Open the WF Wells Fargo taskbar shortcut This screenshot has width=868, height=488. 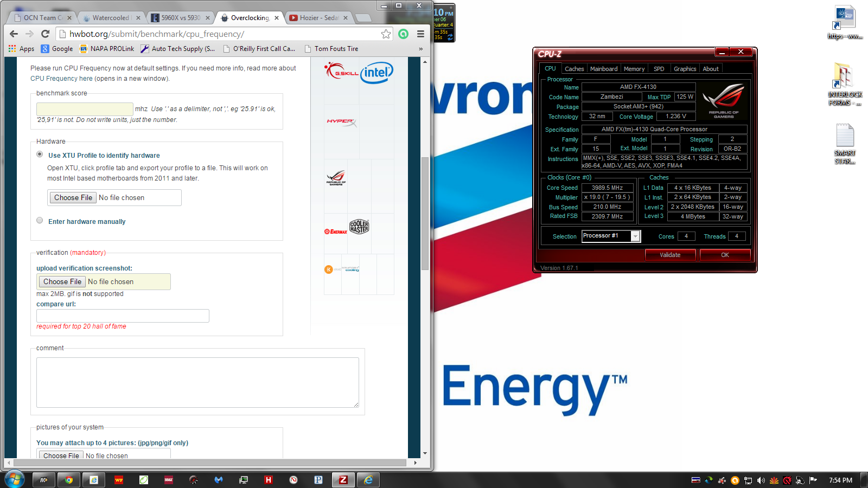[x=119, y=480]
